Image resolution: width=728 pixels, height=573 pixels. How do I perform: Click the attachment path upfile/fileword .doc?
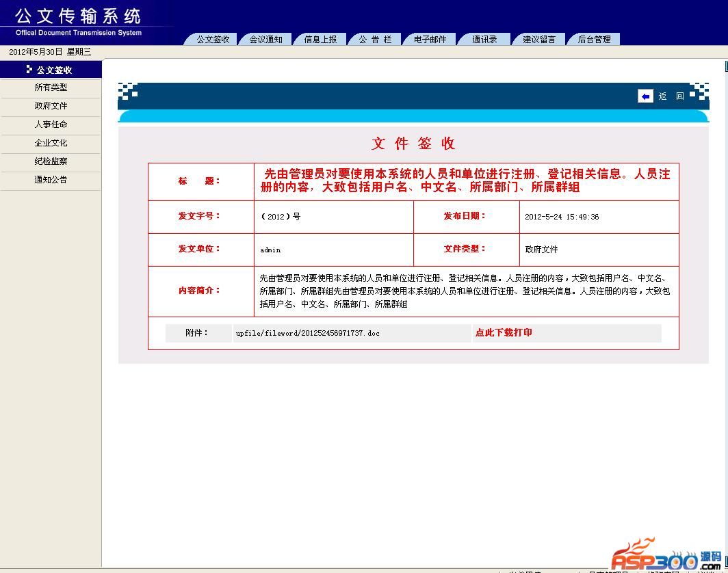click(307, 333)
